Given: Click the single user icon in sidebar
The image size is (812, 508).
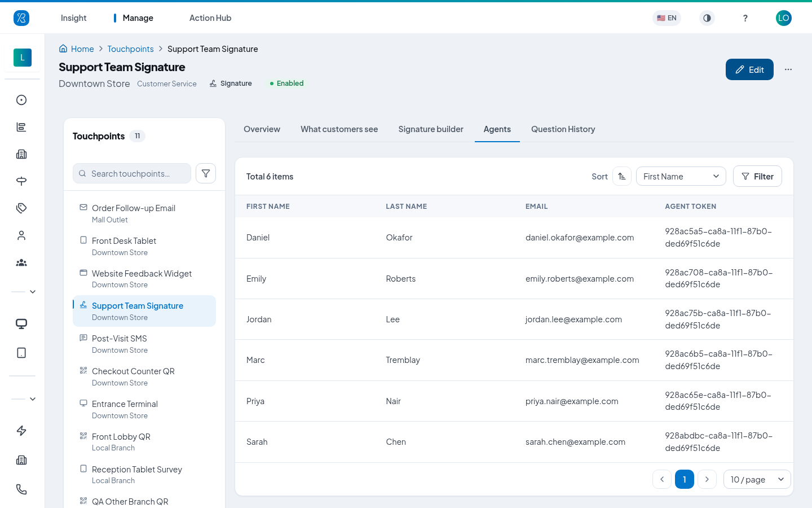Looking at the screenshot, I should [21, 235].
